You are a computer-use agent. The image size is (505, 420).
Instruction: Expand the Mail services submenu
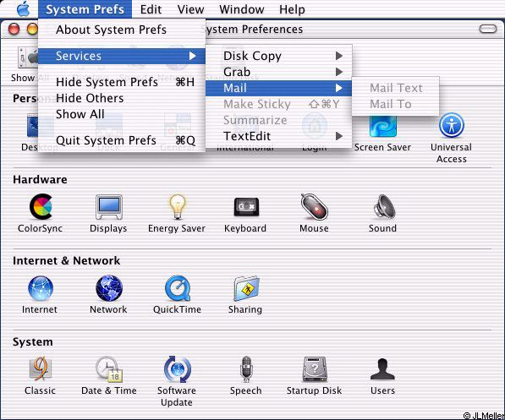278,88
